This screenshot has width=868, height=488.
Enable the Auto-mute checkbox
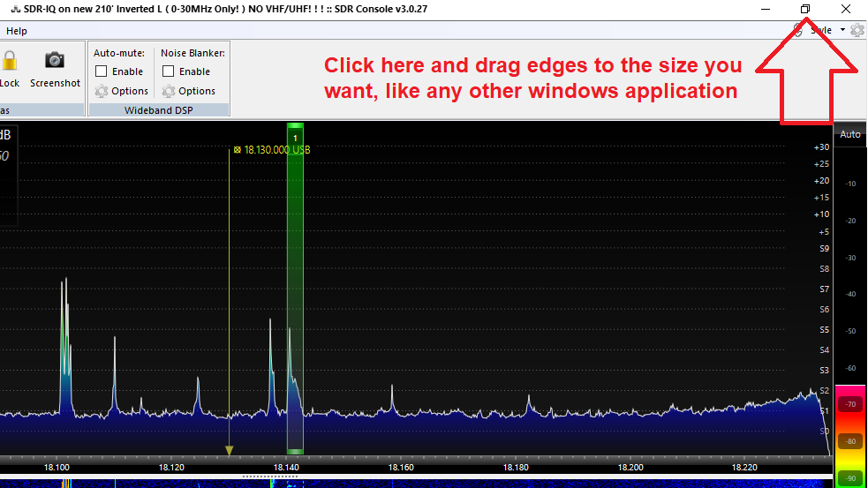[102, 71]
